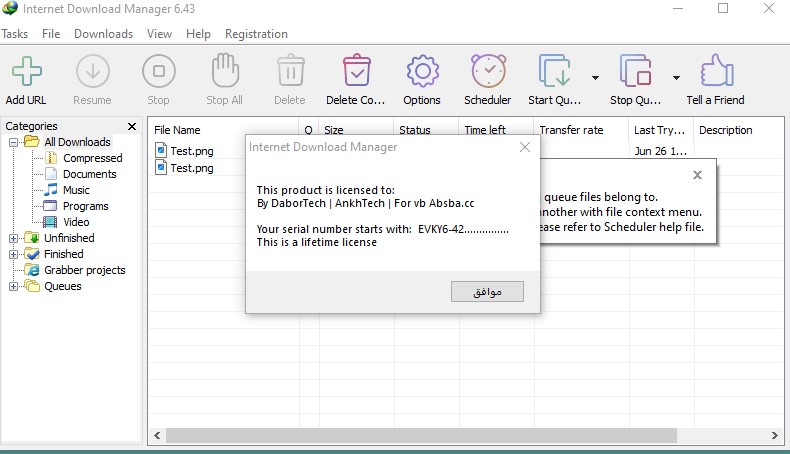Click the Queues folder icon
The height and width of the screenshot is (454, 790).
coord(32,286)
